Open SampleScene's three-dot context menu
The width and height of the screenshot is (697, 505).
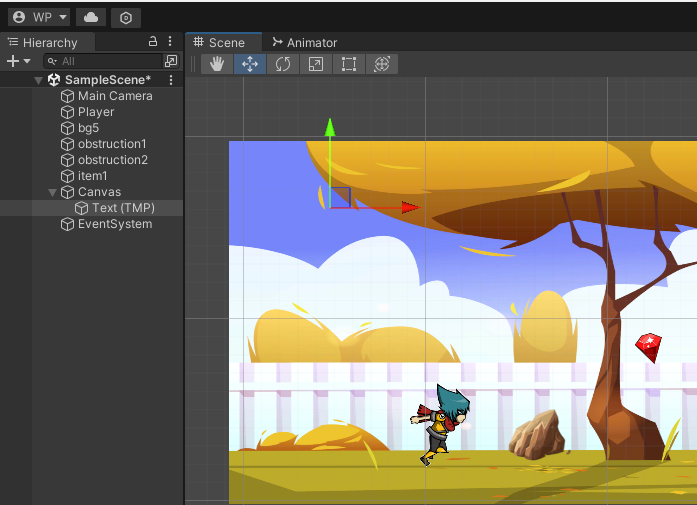[x=170, y=80]
